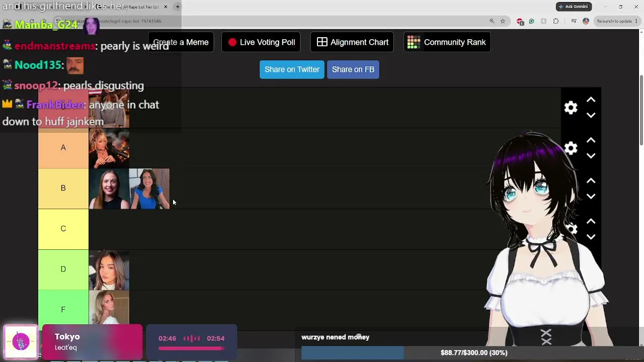Click the zoom magnifier in the address bar
644x362 pixels.
point(492,21)
